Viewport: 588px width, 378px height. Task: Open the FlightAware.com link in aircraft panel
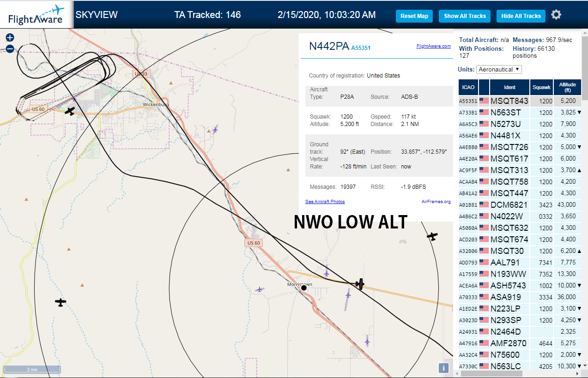coord(433,46)
